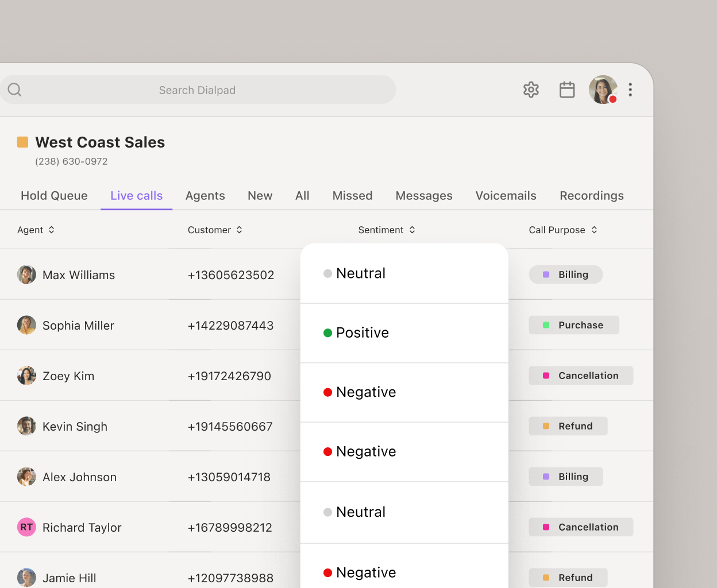This screenshot has width=717, height=588.
Task: Open the Hold Queue tab
Action: (x=54, y=195)
